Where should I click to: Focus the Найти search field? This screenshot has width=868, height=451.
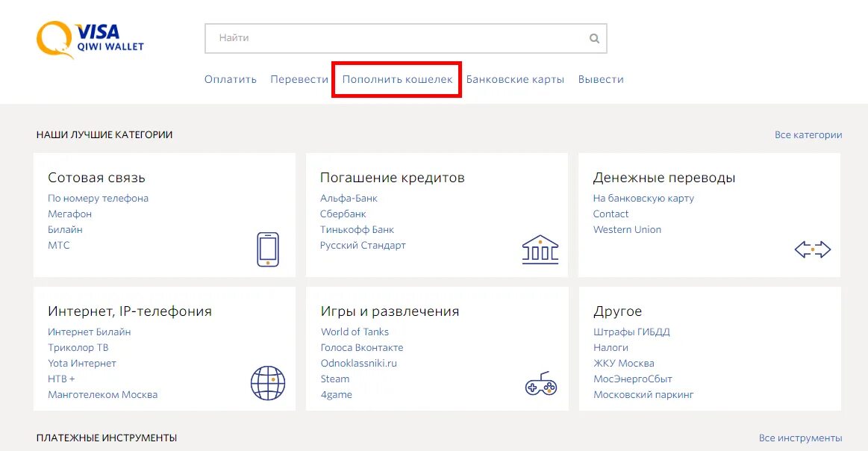tap(406, 38)
